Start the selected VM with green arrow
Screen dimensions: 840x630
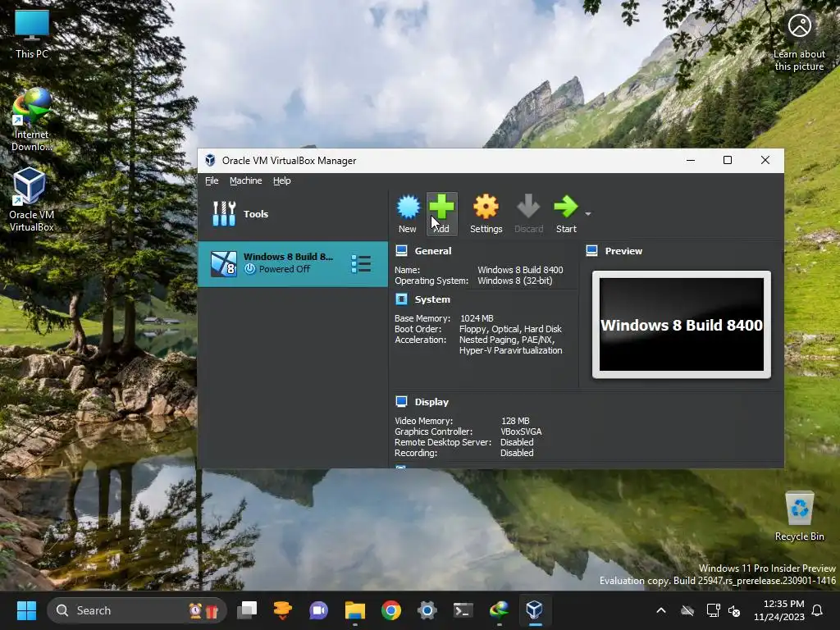point(566,213)
